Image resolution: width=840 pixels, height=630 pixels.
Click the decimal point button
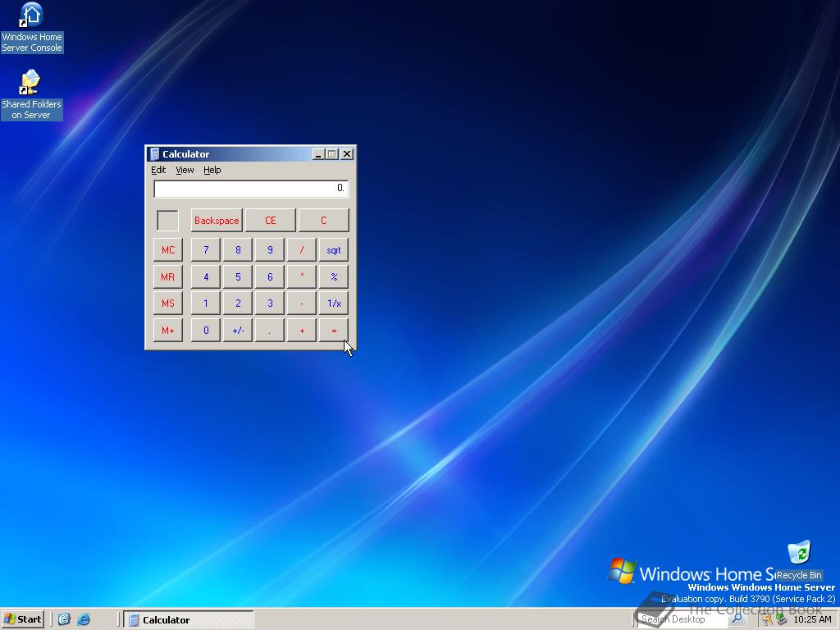(270, 330)
